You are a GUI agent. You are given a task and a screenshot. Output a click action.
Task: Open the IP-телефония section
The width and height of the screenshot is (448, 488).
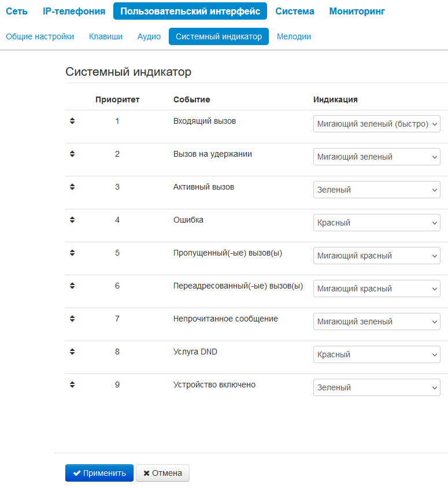74,11
